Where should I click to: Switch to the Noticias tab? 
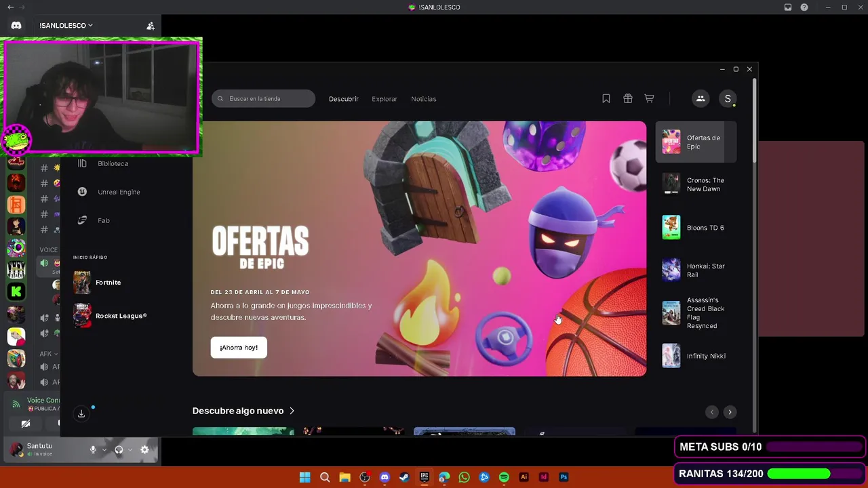(x=424, y=99)
